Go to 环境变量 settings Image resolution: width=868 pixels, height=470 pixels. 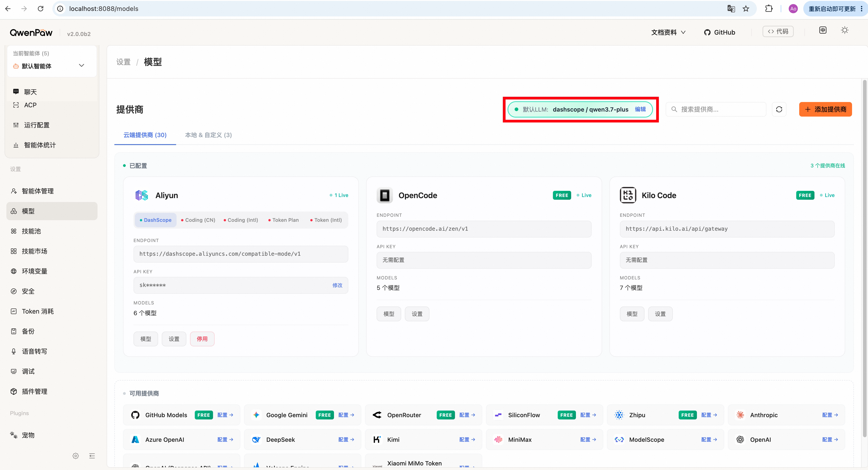[52, 271]
